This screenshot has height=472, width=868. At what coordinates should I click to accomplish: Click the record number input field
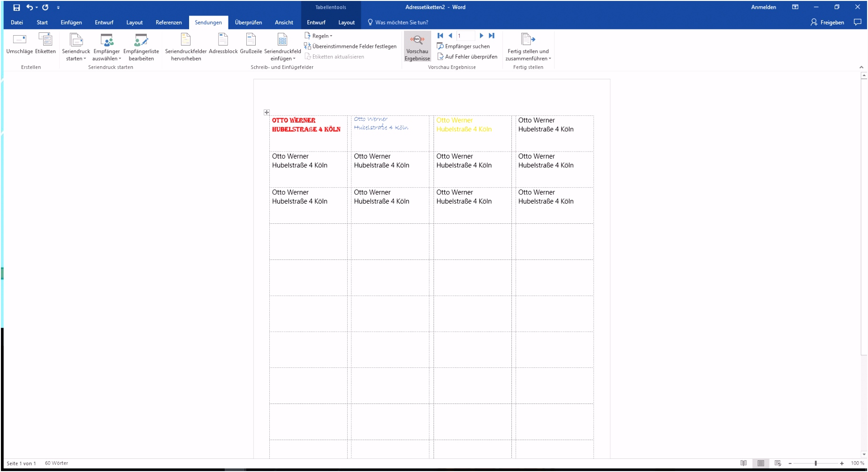[465, 36]
